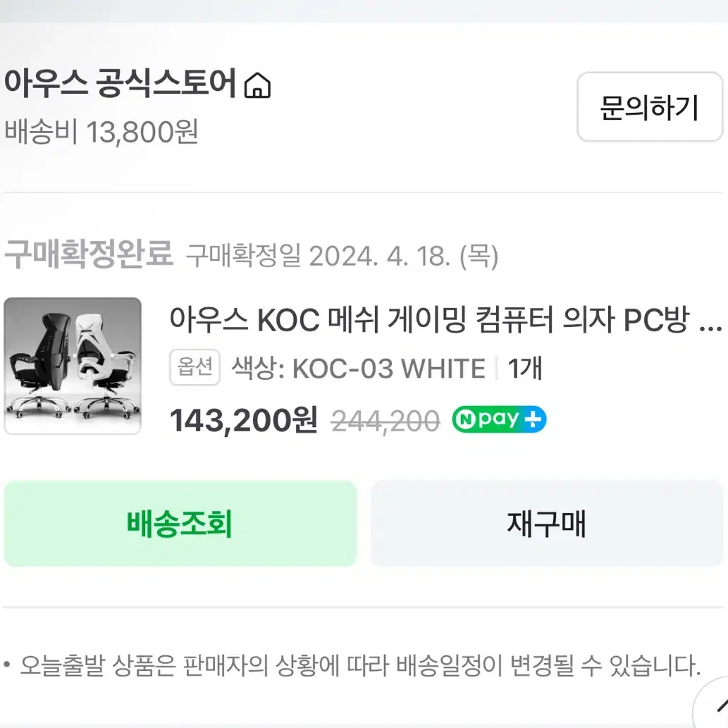
Task: Tap the 구매확정완료 status label
Action: pyautogui.click(x=89, y=254)
